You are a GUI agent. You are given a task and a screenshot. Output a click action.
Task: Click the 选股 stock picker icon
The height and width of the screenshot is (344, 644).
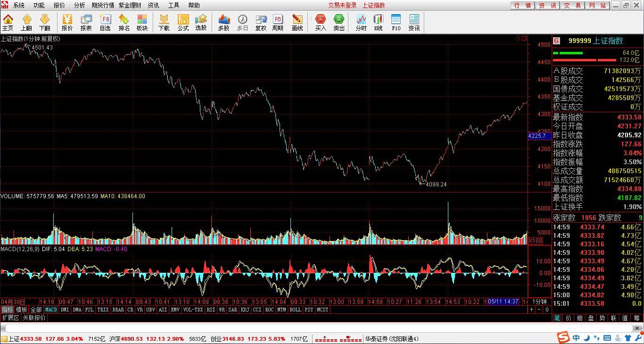pyautogui.click(x=201, y=22)
